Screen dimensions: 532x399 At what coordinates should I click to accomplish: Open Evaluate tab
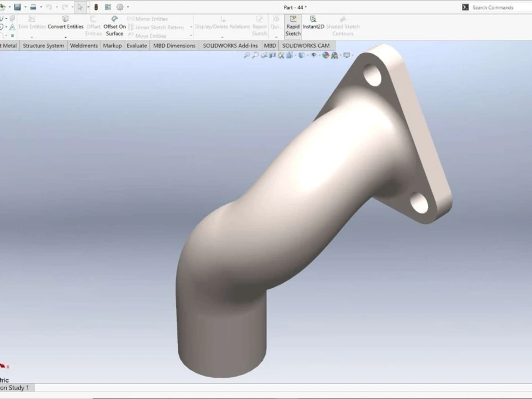pyautogui.click(x=137, y=45)
